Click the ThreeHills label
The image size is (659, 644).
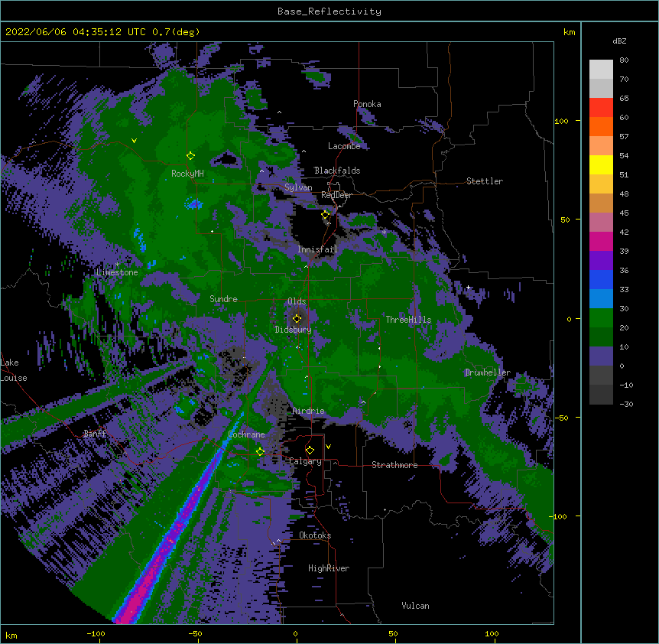click(408, 320)
